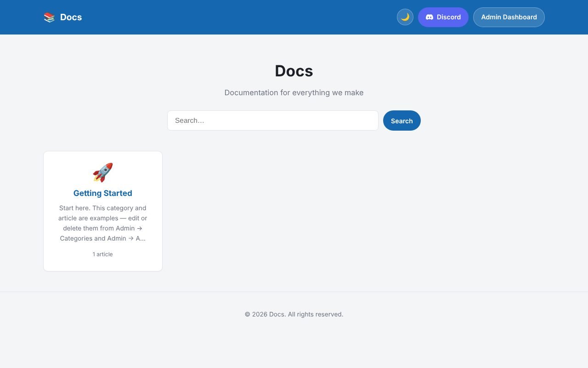
Task: Click the copyright footer text
Action: (x=294, y=314)
